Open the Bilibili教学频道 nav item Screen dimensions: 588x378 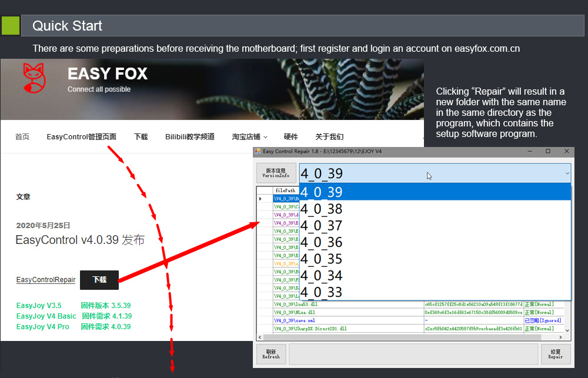pyautogui.click(x=189, y=137)
